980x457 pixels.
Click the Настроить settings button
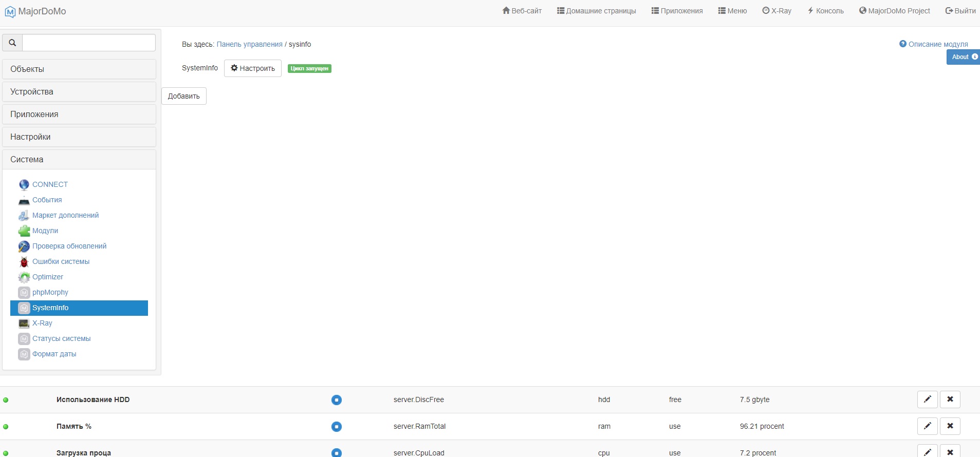tap(252, 68)
